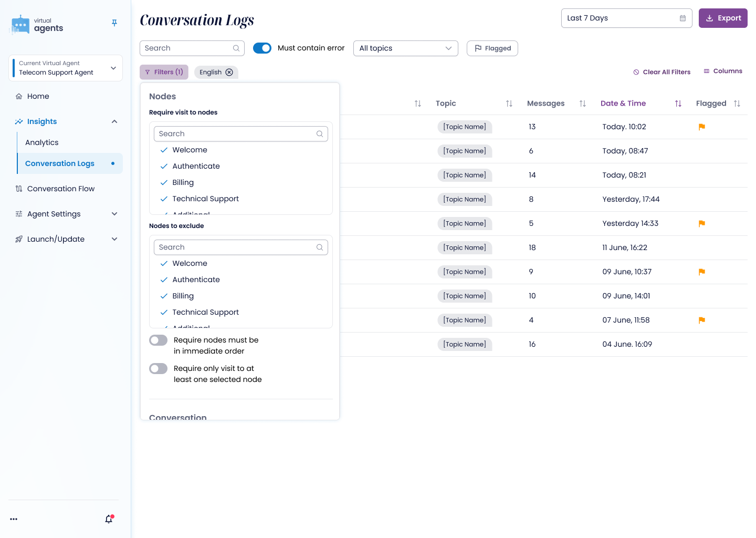The image size is (756, 538).
Task: Sort by Date & Time arrows
Action: [x=678, y=104]
